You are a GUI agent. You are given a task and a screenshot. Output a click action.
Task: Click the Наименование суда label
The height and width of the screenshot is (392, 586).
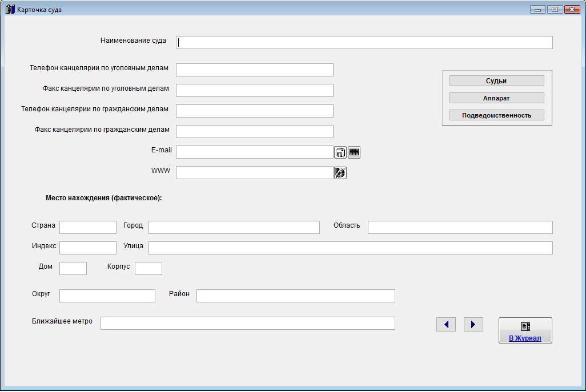[x=133, y=41]
